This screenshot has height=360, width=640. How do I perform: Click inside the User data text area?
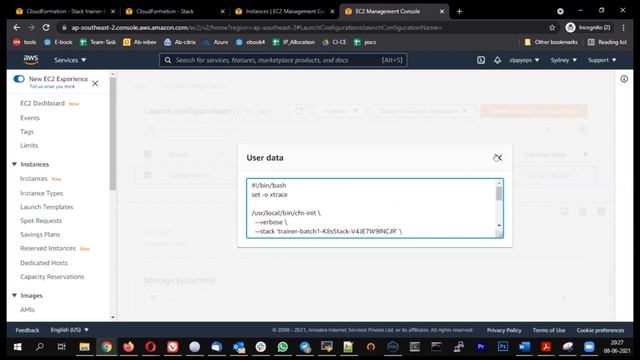pyautogui.click(x=371, y=208)
